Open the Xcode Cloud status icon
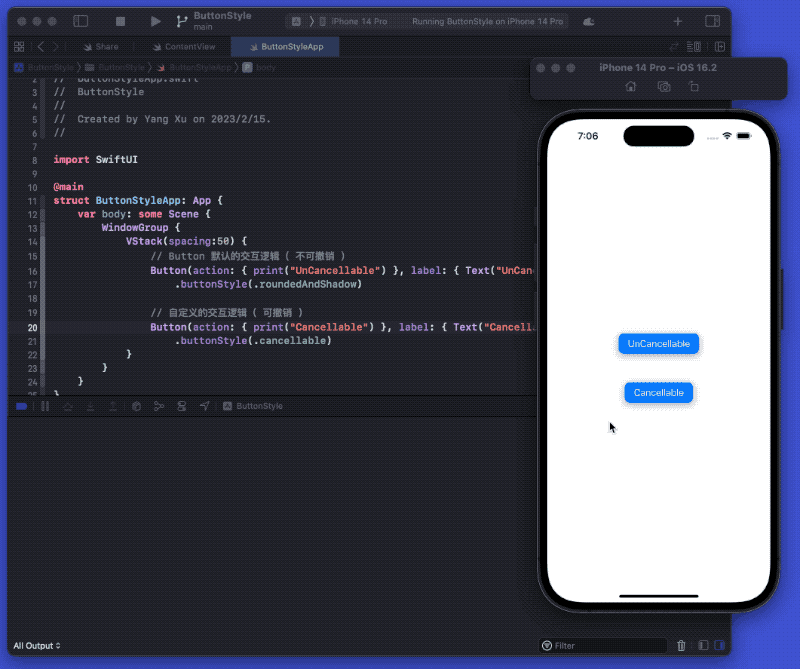 point(589,21)
